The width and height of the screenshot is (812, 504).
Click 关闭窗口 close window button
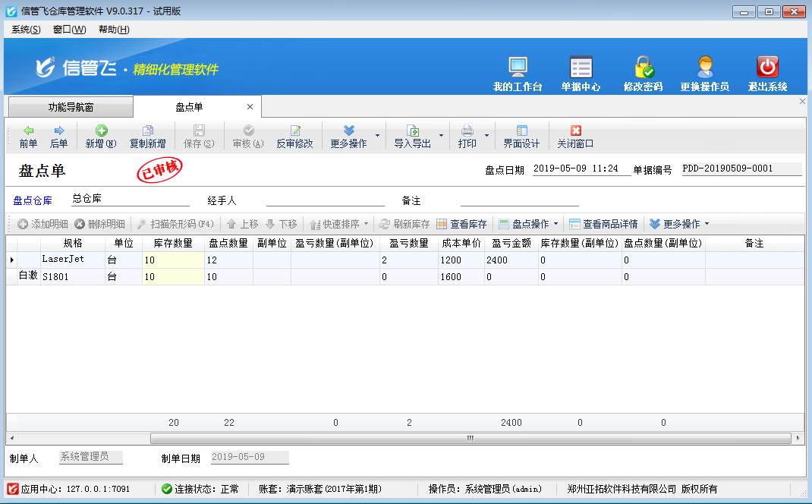[575, 137]
